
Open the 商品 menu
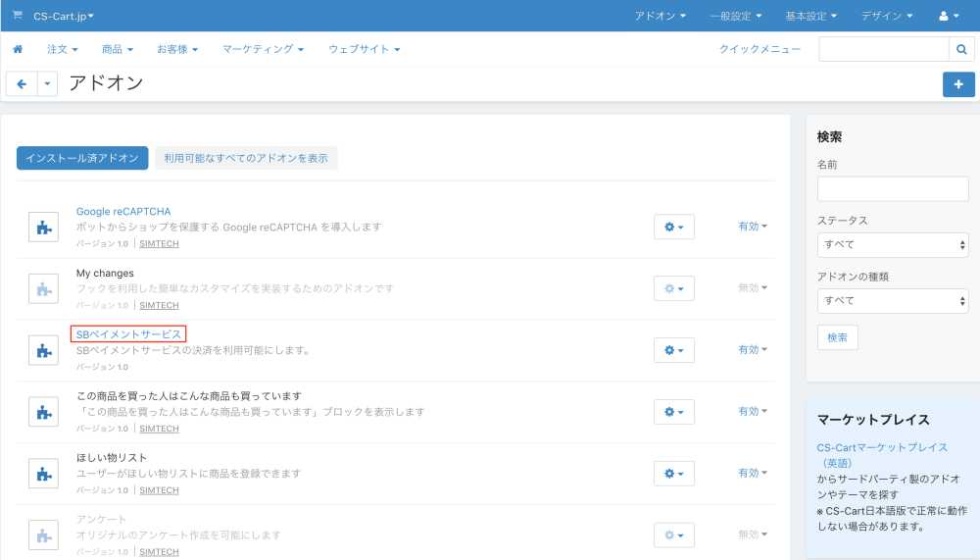click(118, 49)
